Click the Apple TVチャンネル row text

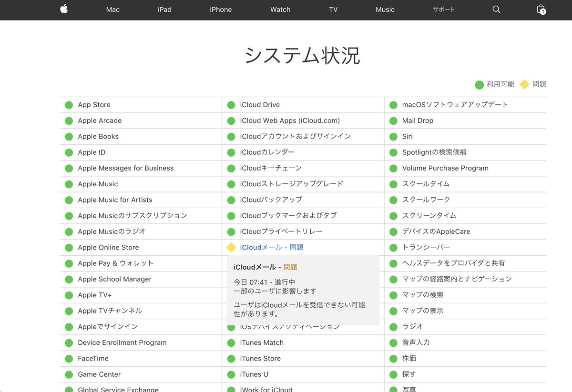pos(110,311)
